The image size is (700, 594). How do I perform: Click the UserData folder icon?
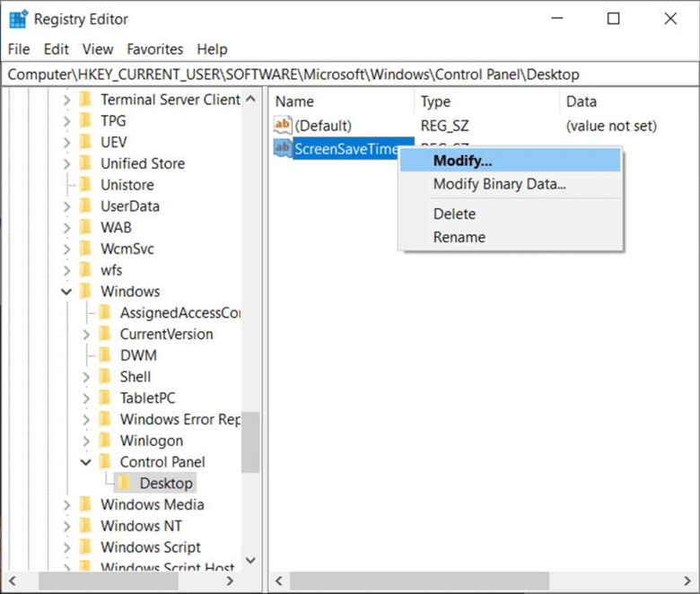85,205
